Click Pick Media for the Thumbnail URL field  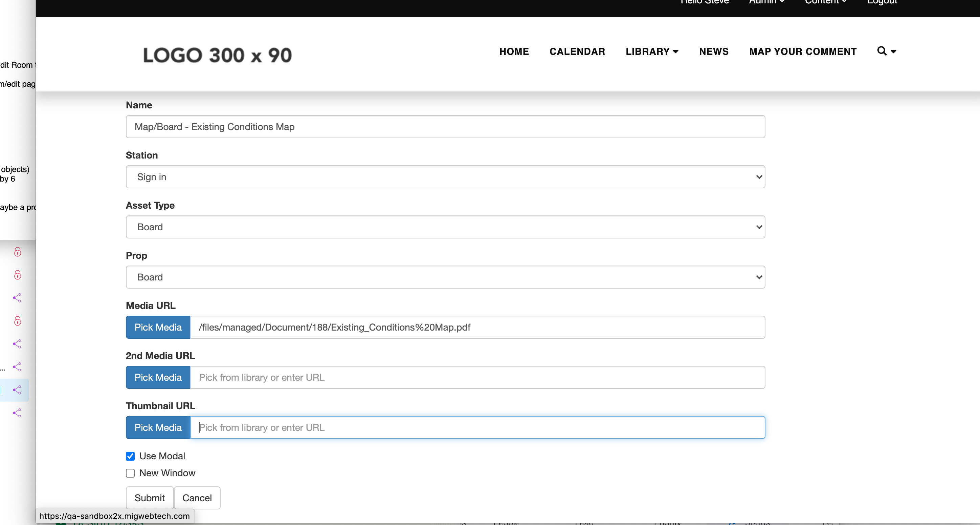click(158, 427)
